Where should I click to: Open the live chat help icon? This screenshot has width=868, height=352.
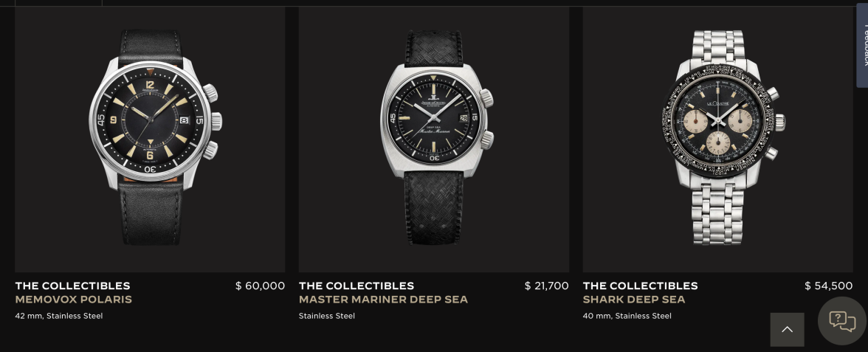841,321
